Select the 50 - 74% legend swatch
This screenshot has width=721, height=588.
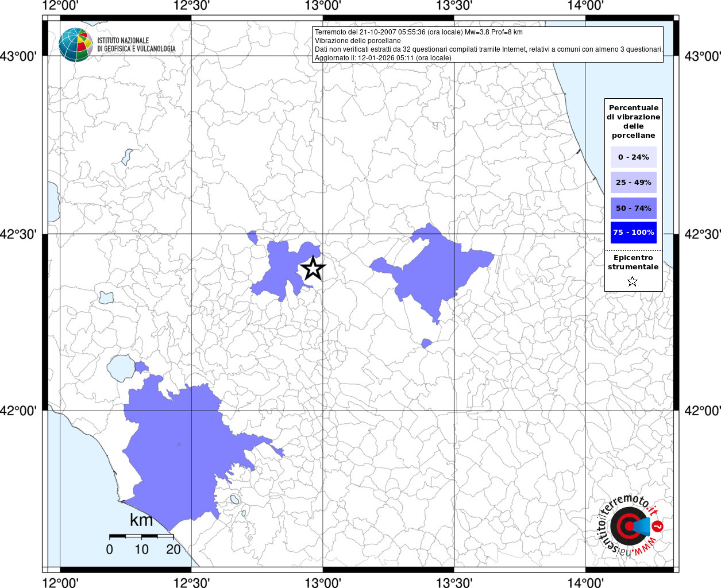click(633, 208)
